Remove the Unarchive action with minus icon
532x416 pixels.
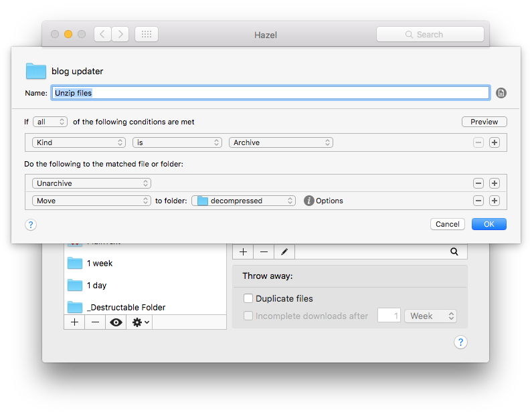click(478, 183)
